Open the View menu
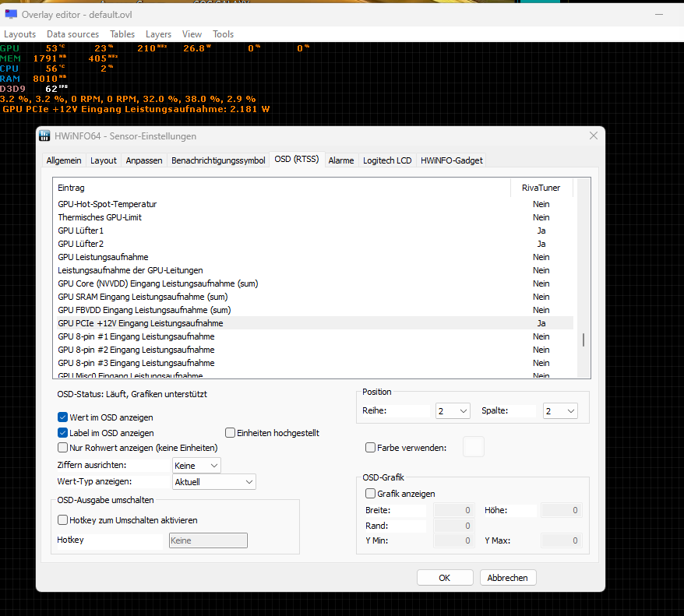The height and width of the screenshot is (616, 684). click(x=192, y=34)
